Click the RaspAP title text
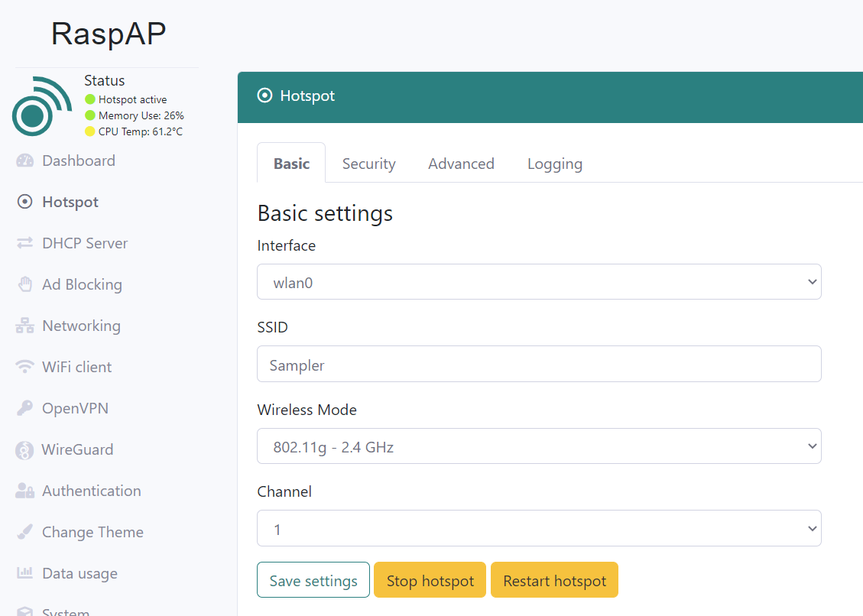This screenshot has width=863, height=616. click(109, 34)
